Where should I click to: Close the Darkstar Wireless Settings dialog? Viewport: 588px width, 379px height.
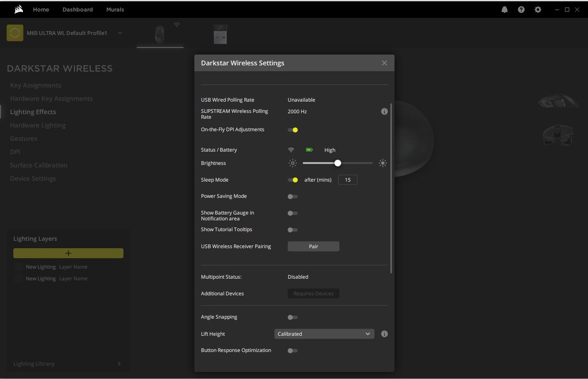[x=384, y=63]
